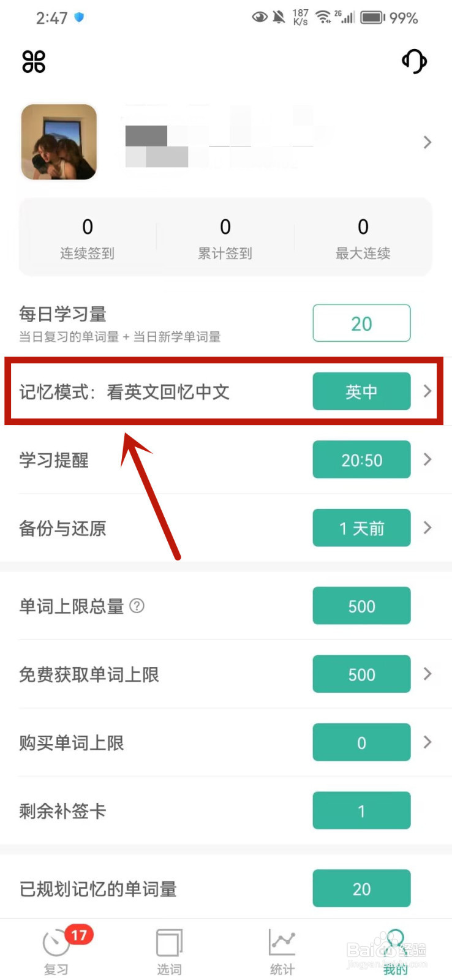The width and height of the screenshot is (452, 980).
Task: Toggle the 英中 memory mode button
Action: (361, 391)
